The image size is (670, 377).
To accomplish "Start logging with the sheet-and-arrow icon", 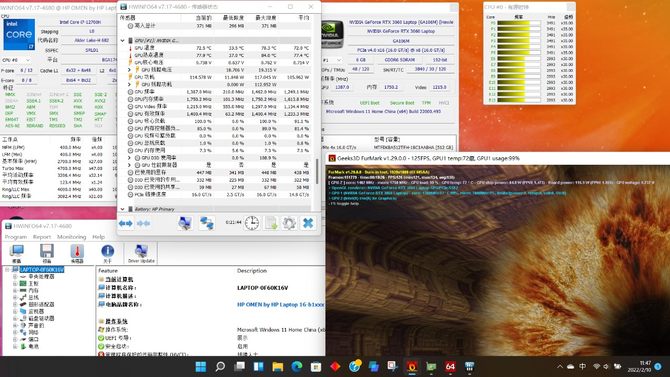I will tap(271, 223).
